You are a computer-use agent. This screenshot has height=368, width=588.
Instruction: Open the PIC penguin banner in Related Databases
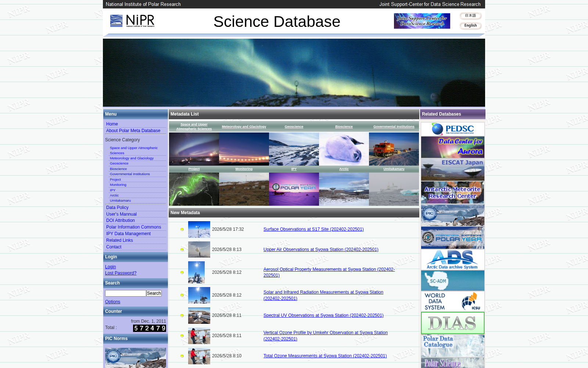tap(453, 215)
